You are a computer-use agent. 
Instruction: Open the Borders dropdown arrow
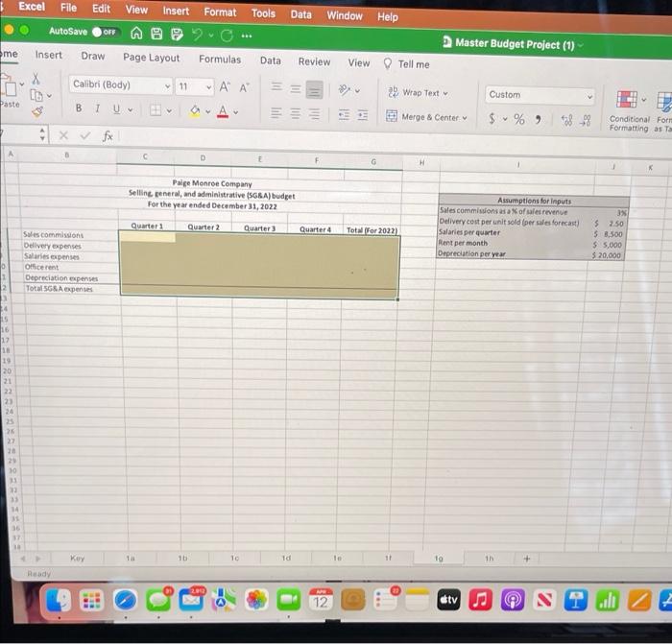coord(169,111)
